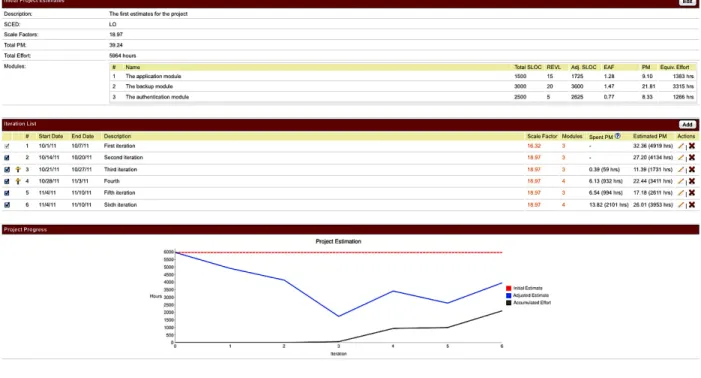Screen dimensions: 701x378
Task: Toggle the checkbox in the Fourth row
Action: click(7, 181)
